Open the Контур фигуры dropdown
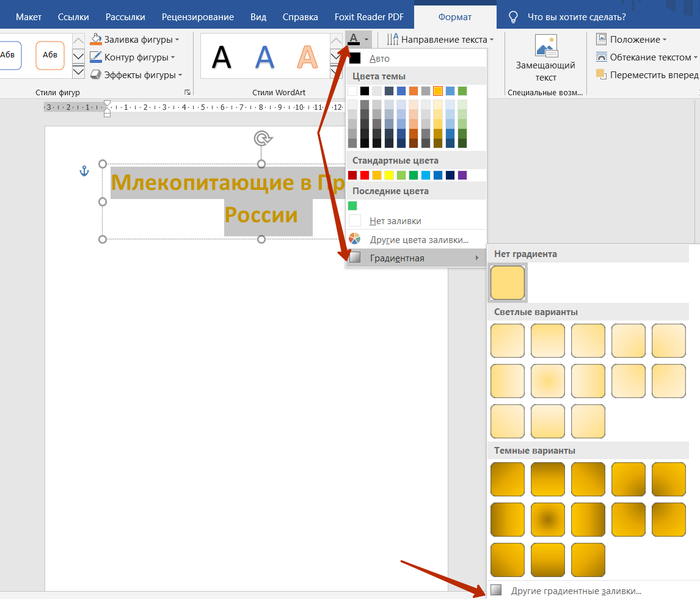 pyautogui.click(x=132, y=57)
